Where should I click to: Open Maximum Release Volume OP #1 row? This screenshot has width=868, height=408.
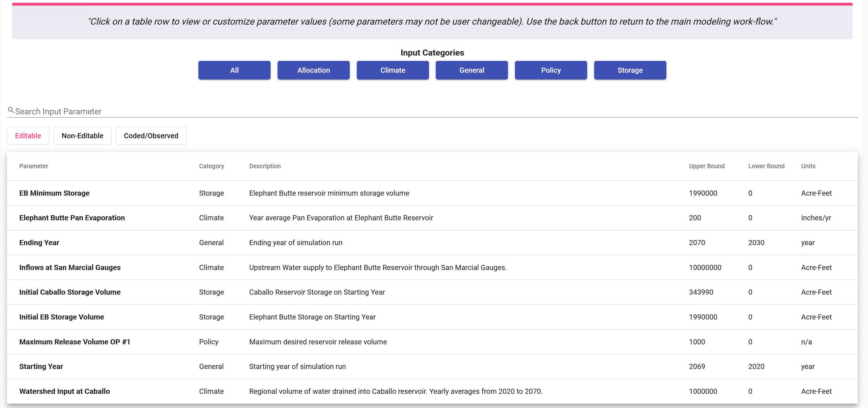point(432,342)
